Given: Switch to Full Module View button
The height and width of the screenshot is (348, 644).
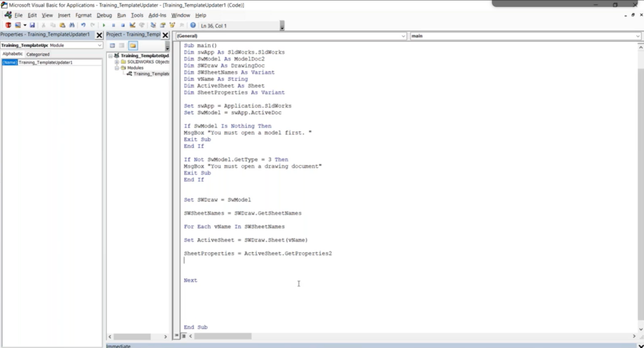Looking at the screenshot, I should 184,335.
